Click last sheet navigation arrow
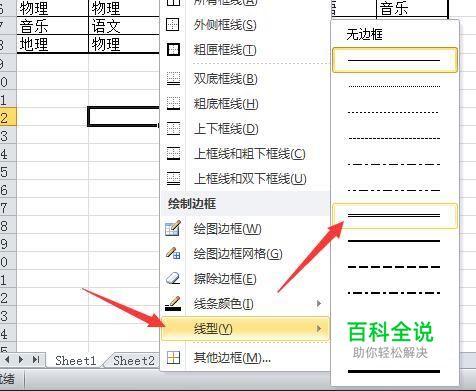This screenshot has height=391, width=476. pos(36,360)
